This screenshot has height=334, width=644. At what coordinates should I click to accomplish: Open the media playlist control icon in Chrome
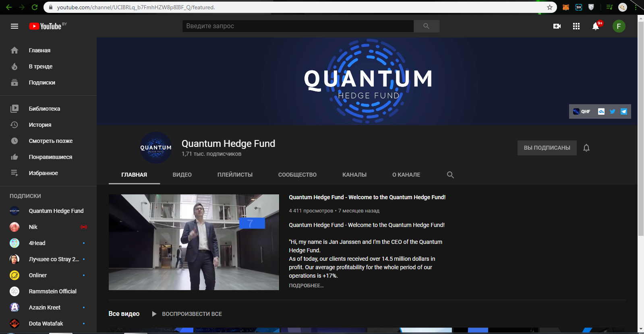click(609, 7)
